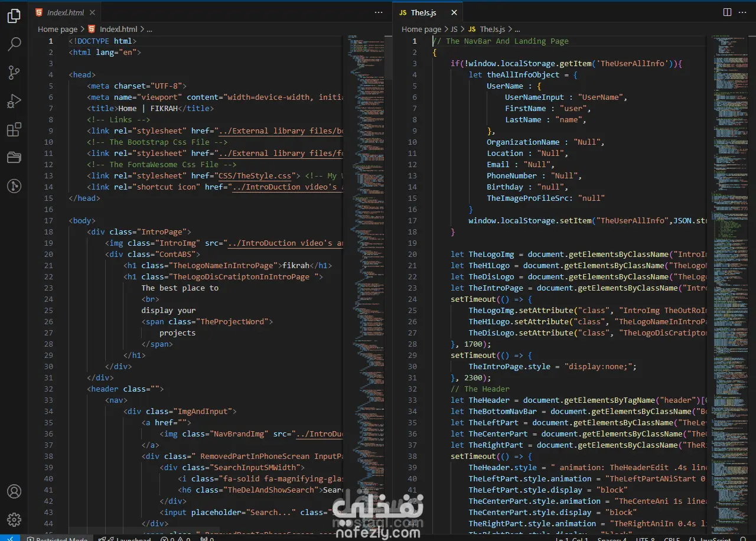756x541 pixels.
Task: Click the HTML5 file icon on the Indexl.html tab
Action: point(39,12)
